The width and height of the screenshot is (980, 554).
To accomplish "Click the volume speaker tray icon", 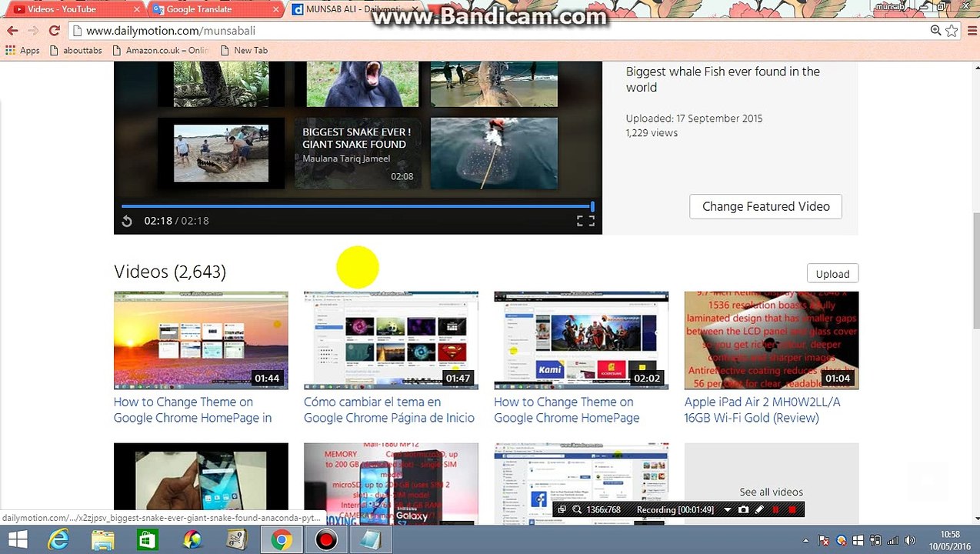I will (912, 540).
